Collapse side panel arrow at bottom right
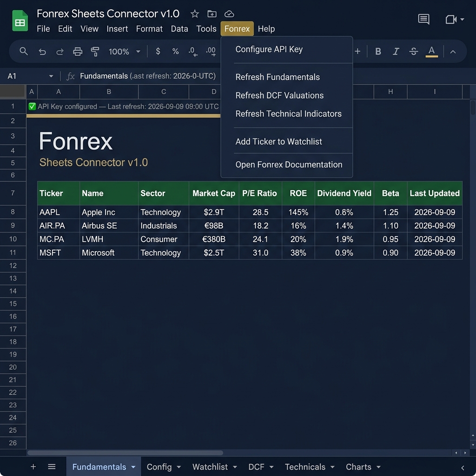 coord(463,468)
